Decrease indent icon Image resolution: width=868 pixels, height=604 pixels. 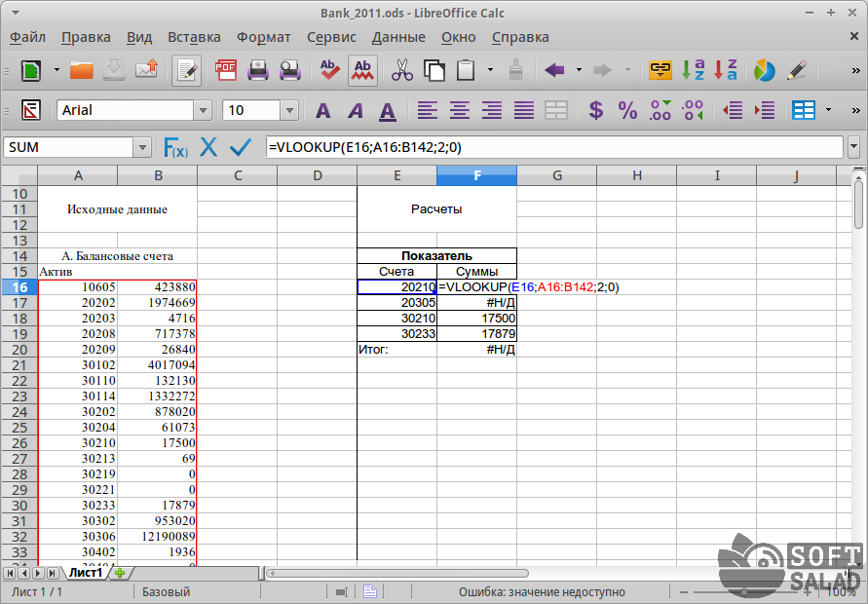click(x=733, y=110)
